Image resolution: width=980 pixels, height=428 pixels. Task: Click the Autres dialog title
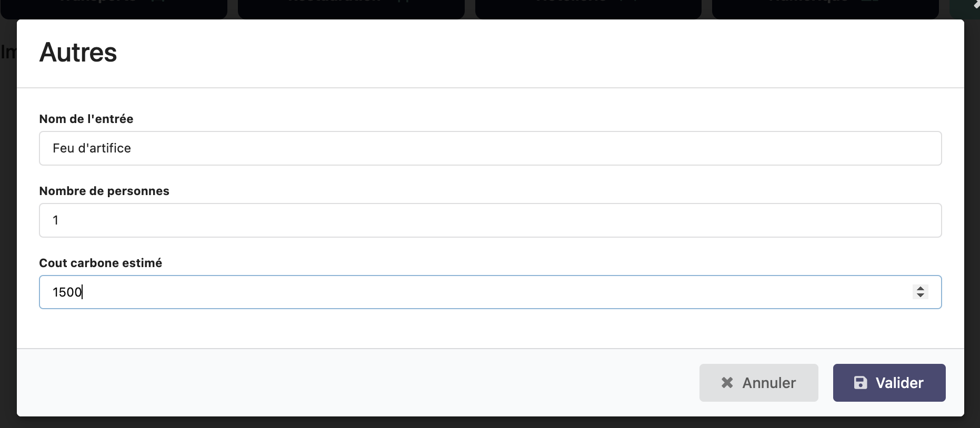tap(78, 53)
